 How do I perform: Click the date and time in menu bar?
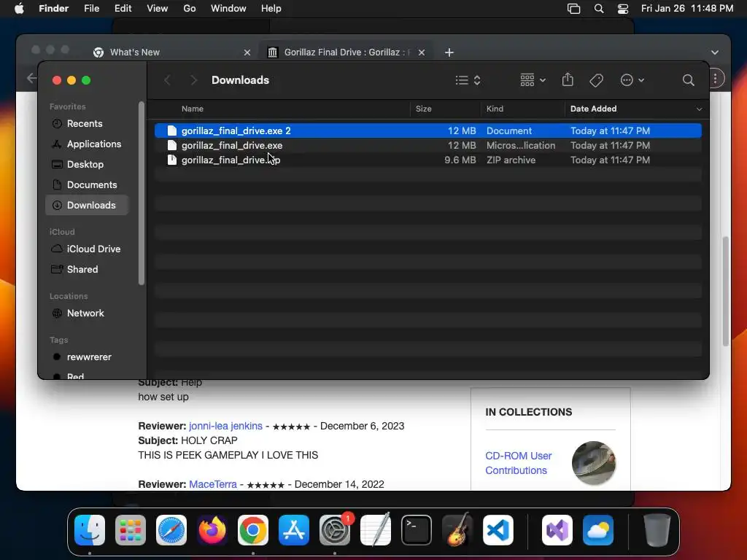click(x=687, y=9)
